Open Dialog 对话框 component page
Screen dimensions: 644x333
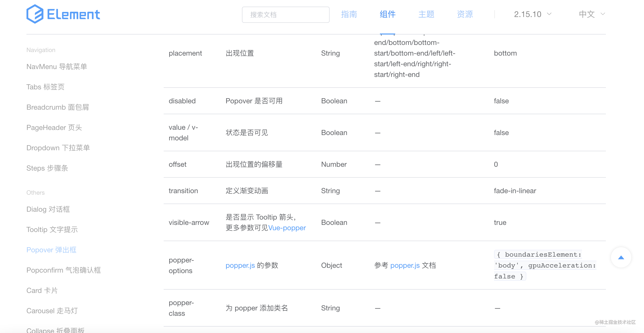[48, 209]
